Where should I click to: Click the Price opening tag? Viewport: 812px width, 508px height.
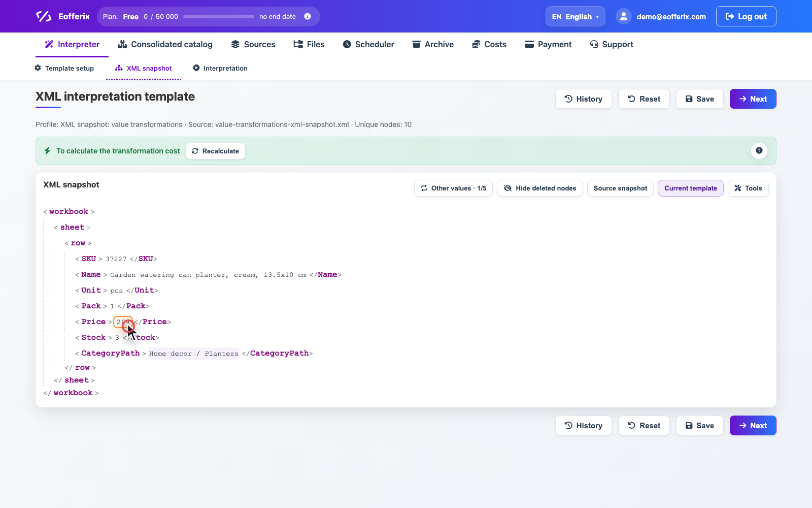point(94,322)
